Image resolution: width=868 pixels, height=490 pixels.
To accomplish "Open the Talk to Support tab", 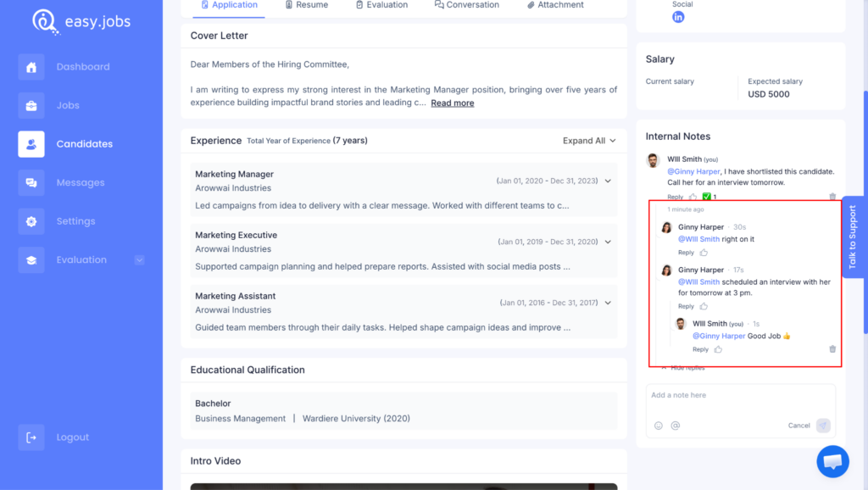I will [x=853, y=237].
